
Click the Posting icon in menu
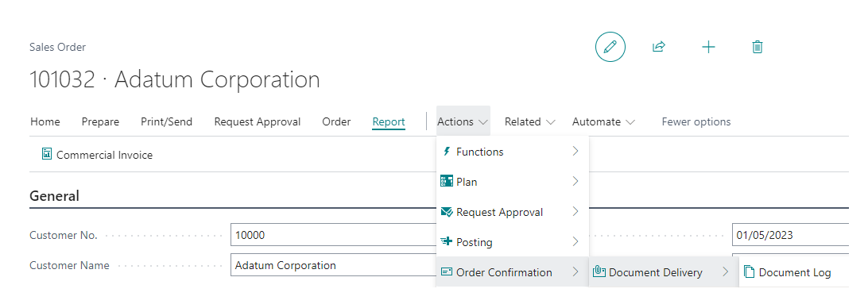click(x=446, y=241)
